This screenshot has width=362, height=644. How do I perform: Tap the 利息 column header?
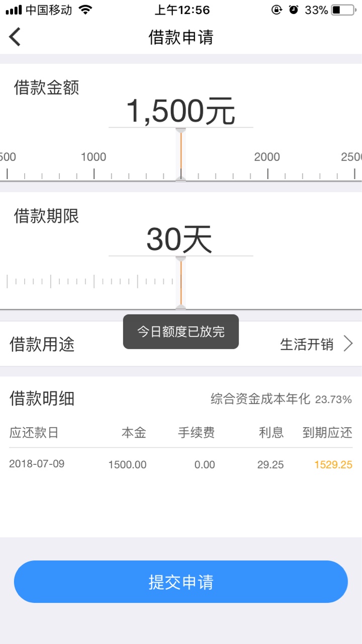[271, 433]
